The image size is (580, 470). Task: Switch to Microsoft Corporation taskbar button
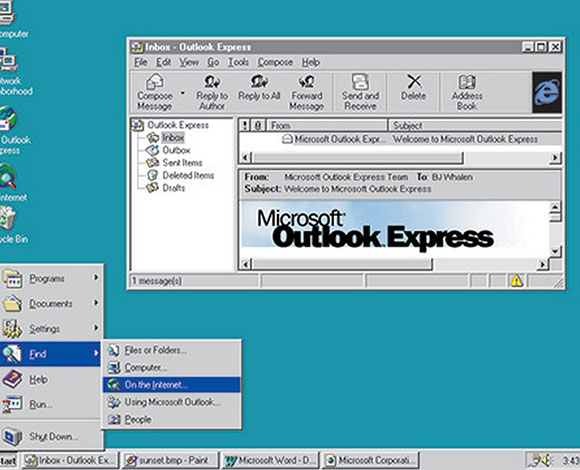pos(371,461)
